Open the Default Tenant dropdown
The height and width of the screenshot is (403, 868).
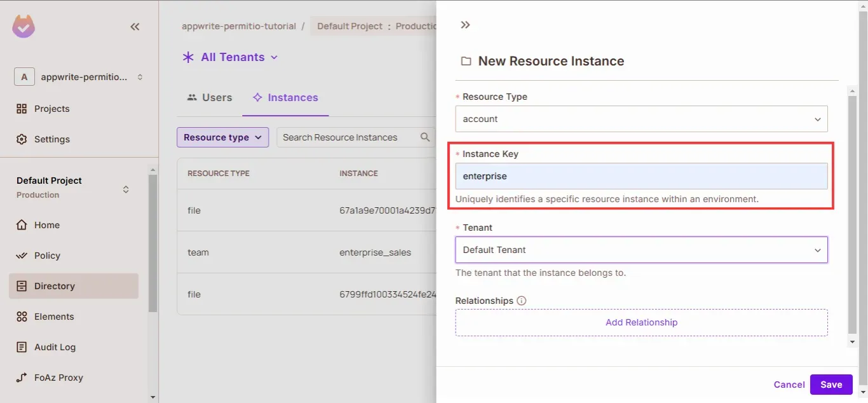pos(641,250)
